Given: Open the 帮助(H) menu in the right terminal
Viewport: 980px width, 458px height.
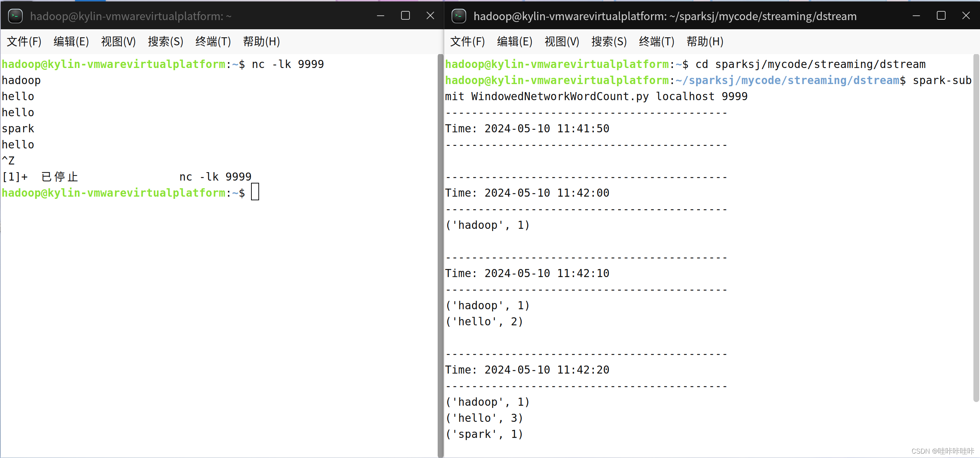Looking at the screenshot, I should [704, 42].
